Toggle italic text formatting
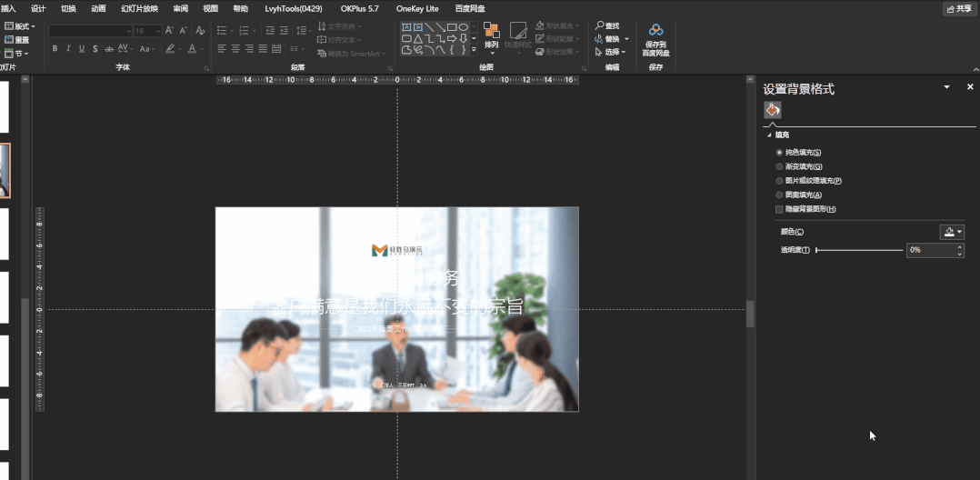Viewport: 980px width, 480px height. coord(68,49)
